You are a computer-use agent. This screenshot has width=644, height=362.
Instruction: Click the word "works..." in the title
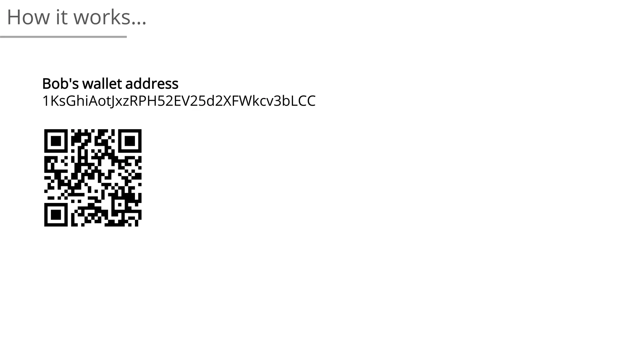[110, 17]
